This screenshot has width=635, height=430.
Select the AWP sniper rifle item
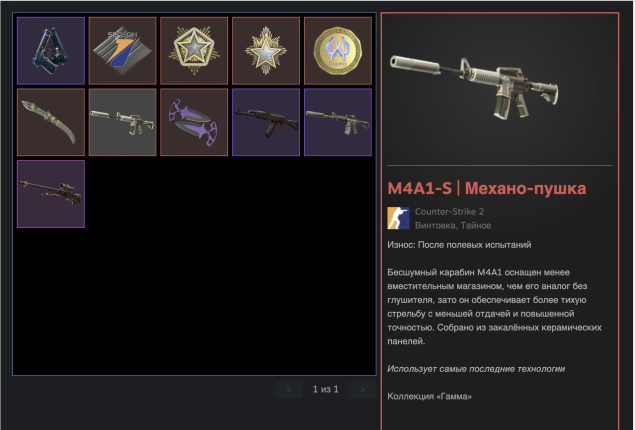tap(51, 194)
